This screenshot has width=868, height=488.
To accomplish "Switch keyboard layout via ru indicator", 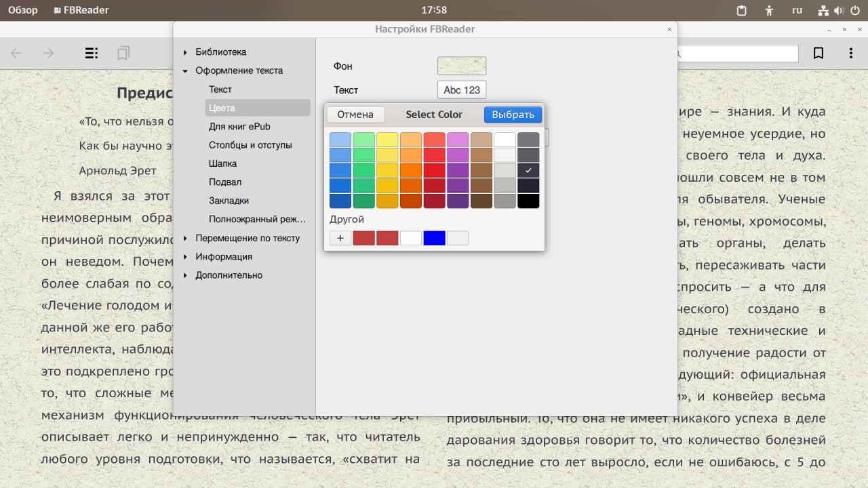I will 797,10.
